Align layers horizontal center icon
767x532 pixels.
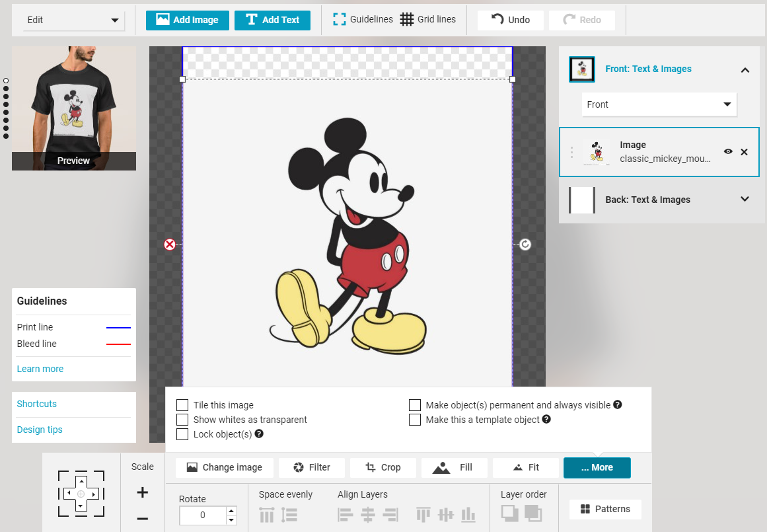click(368, 515)
